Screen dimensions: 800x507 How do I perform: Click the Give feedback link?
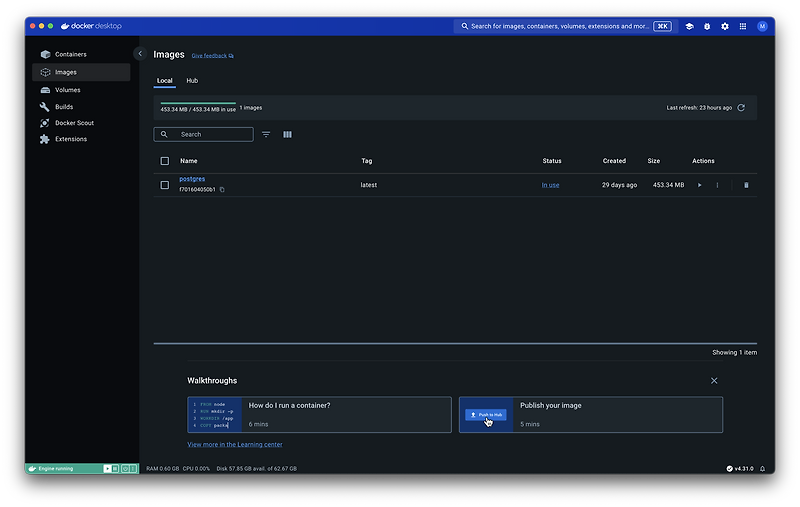click(x=212, y=56)
